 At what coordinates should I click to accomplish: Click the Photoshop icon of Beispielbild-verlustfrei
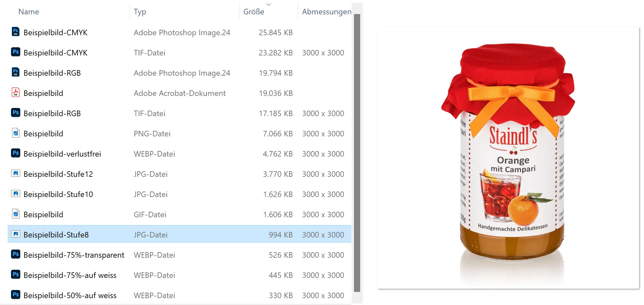click(x=15, y=153)
